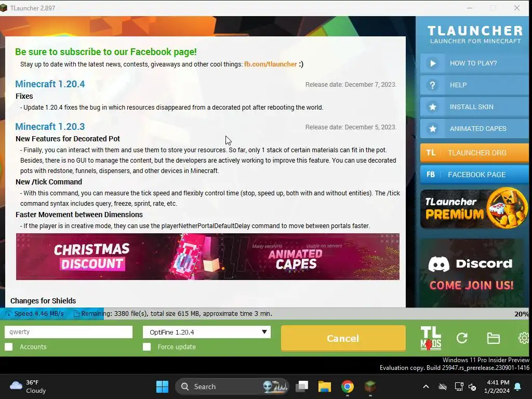This screenshot has height=399, width=532.
Task: Click the Minecraft 1.20.3 heading link
Action: pos(50,126)
